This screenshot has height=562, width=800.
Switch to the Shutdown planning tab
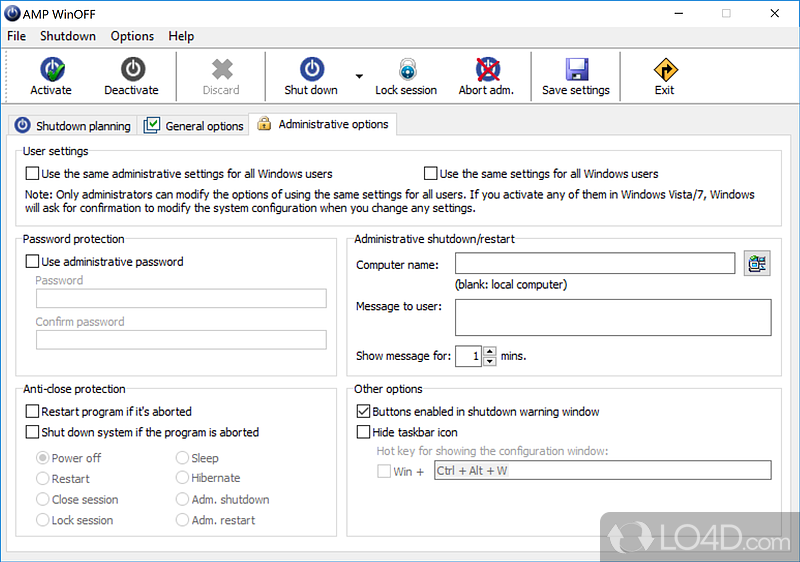(73, 126)
